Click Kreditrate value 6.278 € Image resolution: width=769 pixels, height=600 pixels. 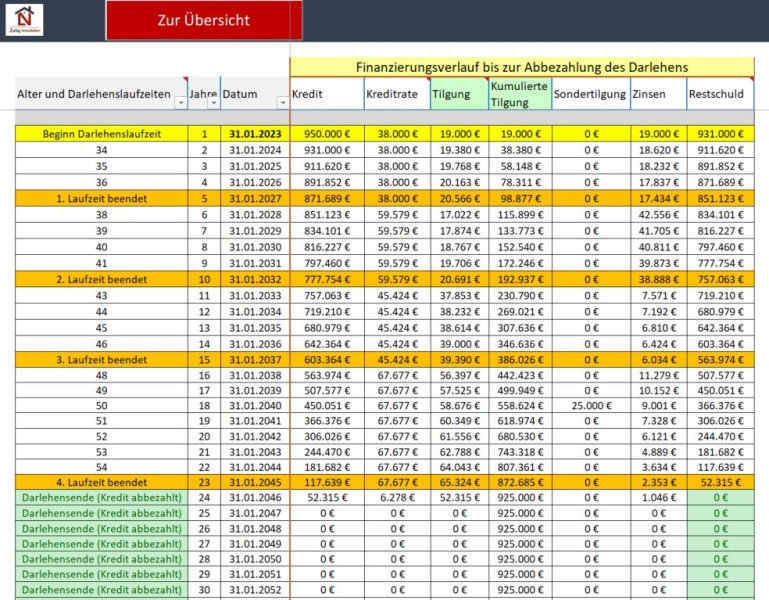[x=397, y=497]
